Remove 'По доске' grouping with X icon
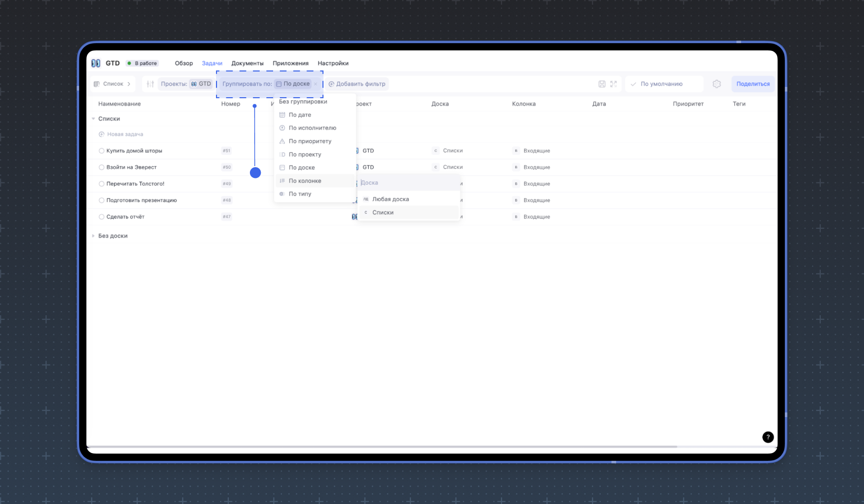This screenshot has height=504, width=864. coord(316,84)
